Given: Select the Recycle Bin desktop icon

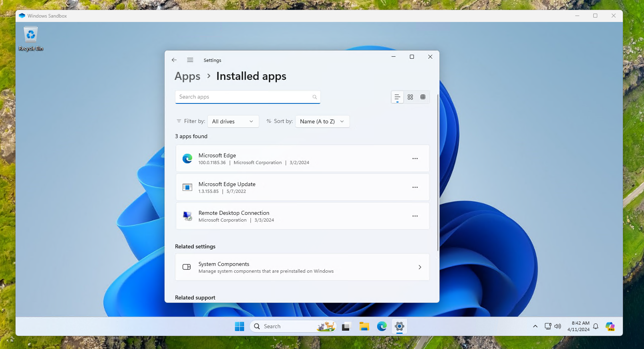Looking at the screenshot, I should 31,39.
